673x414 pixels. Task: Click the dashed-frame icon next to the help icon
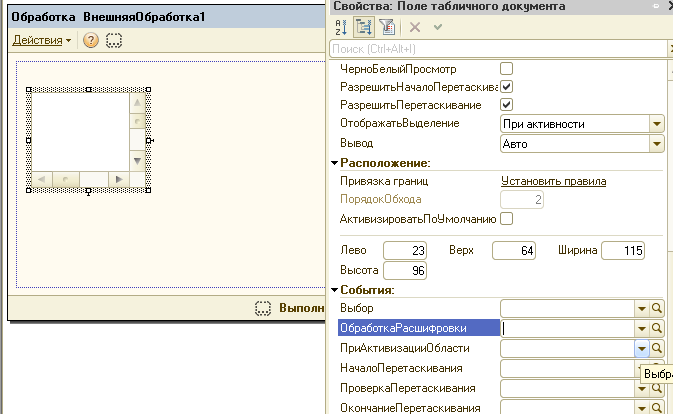(114, 40)
